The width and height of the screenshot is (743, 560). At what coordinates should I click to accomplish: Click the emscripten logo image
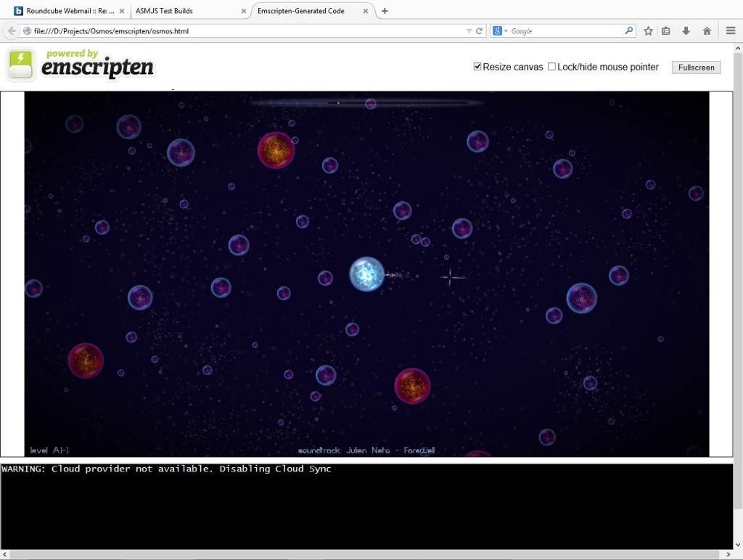pyautogui.click(x=81, y=65)
